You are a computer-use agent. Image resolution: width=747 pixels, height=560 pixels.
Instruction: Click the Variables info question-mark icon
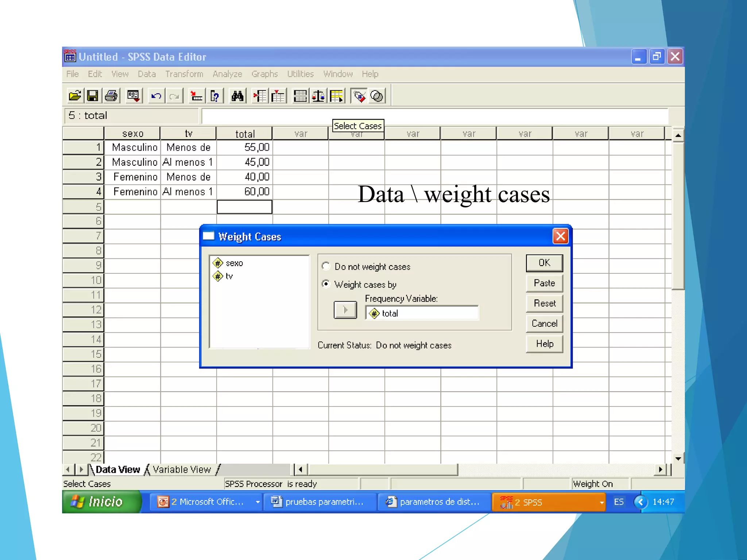(x=215, y=96)
